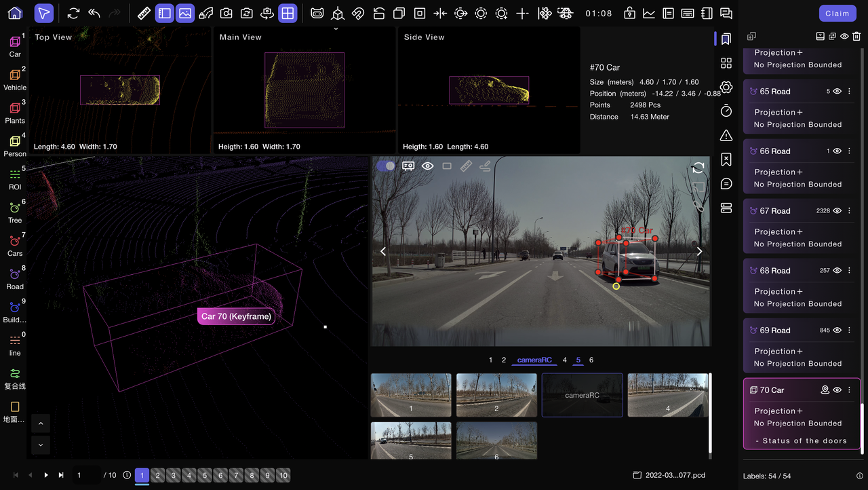Click the undo arrow in toolbar

94,13
